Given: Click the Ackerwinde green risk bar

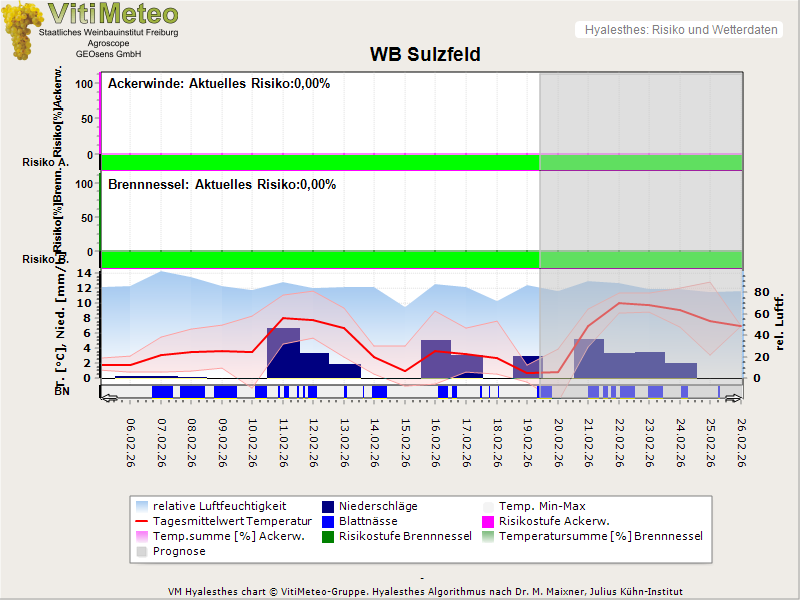Looking at the screenshot, I should click(x=320, y=162).
